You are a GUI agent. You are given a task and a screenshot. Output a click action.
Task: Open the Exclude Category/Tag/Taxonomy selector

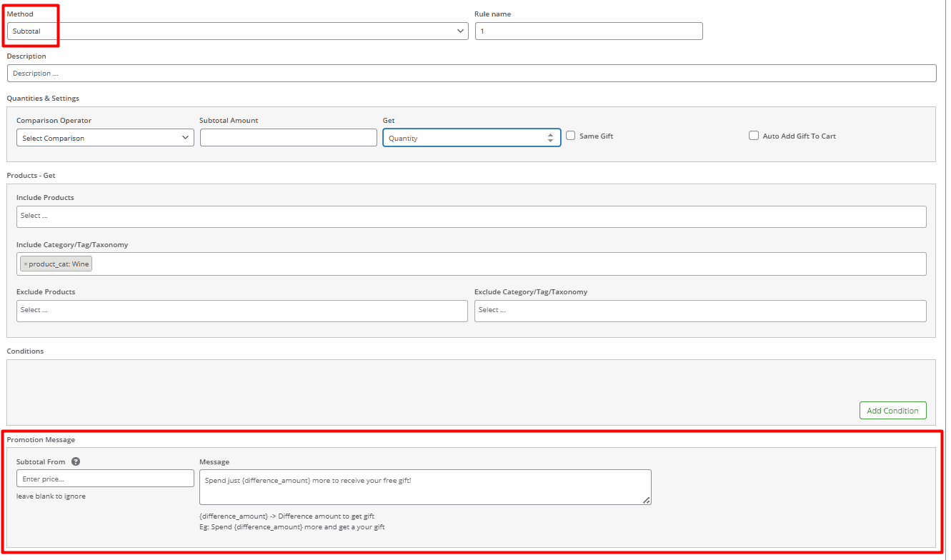[699, 311]
